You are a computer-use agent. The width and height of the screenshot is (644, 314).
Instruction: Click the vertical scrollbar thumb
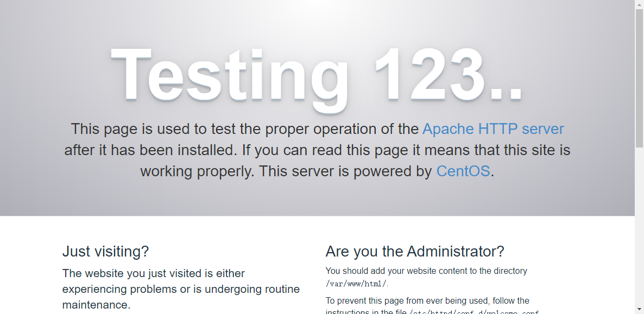(640, 78)
